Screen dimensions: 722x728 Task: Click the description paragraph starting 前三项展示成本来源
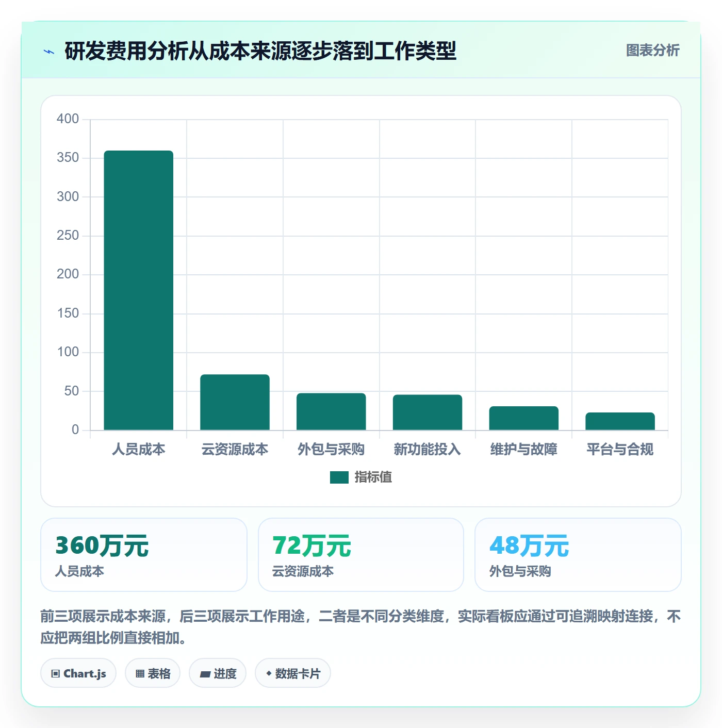click(360, 627)
